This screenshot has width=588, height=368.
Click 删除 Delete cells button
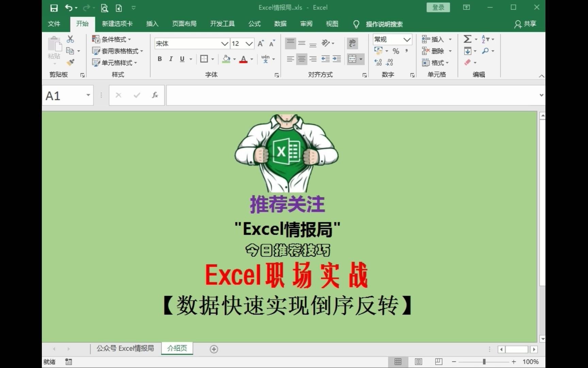(x=437, y=51)
